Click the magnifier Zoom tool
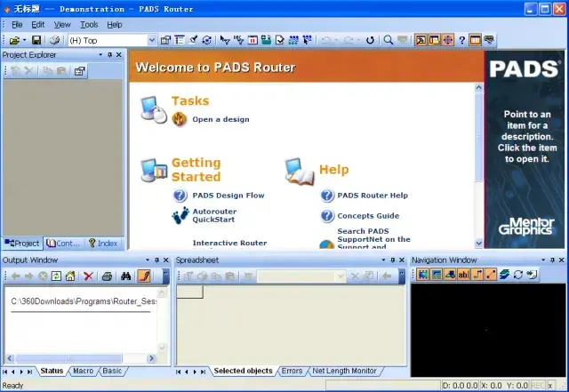The image size is (569, 392). point(388,40)
